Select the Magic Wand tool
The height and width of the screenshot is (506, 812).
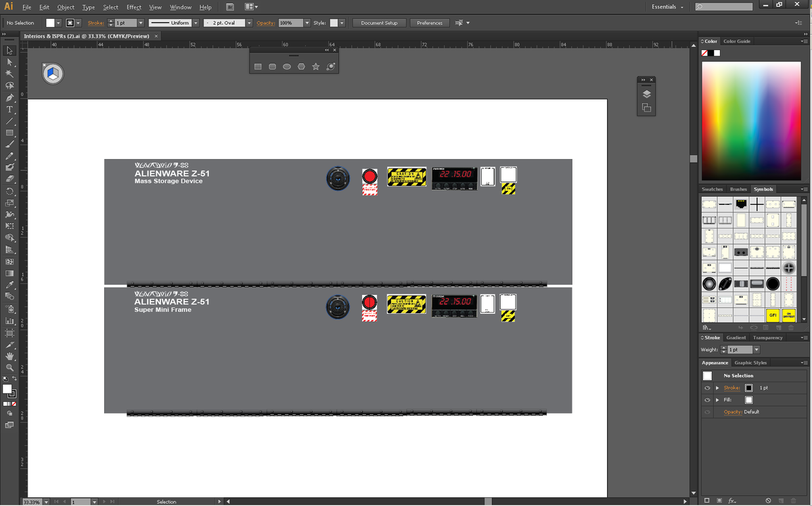pos(9,73)
